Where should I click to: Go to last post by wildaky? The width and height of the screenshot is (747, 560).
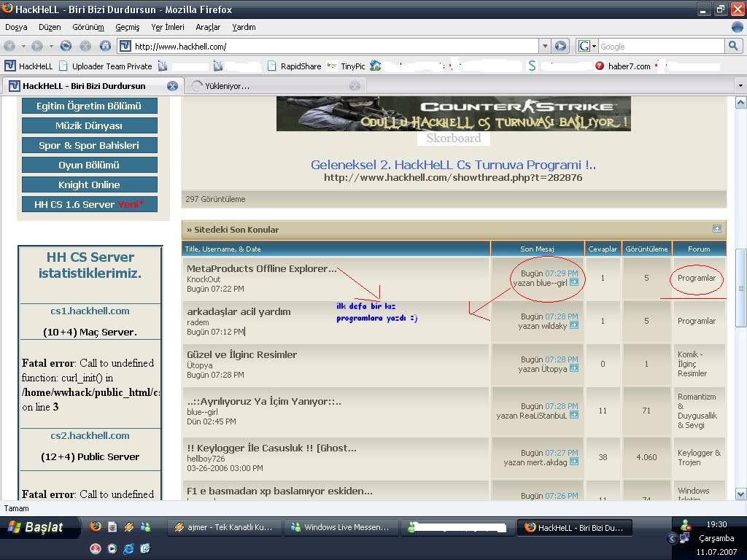tap(574, 326)
